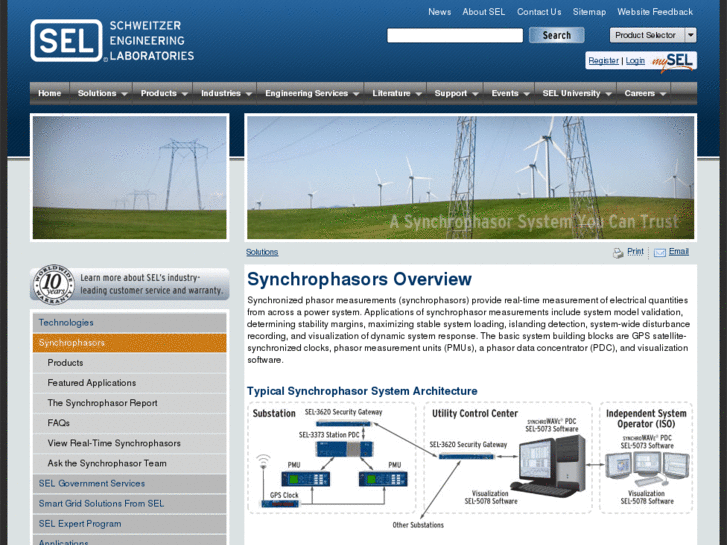Click the 10 years worldwide warranty badge
This screenshot has height=545, width=727.
(x=52, y=284)
